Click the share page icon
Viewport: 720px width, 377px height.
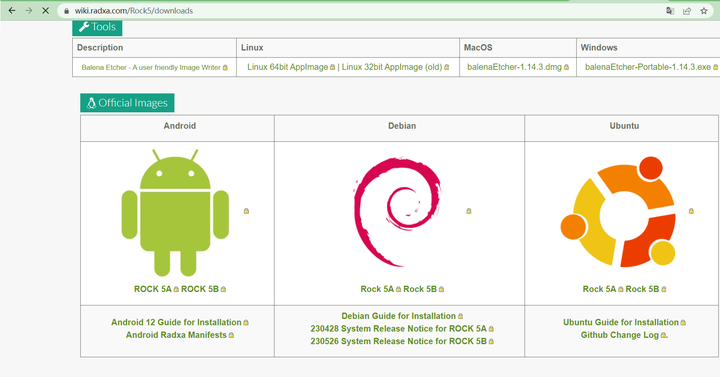click(x=687, y=11)
